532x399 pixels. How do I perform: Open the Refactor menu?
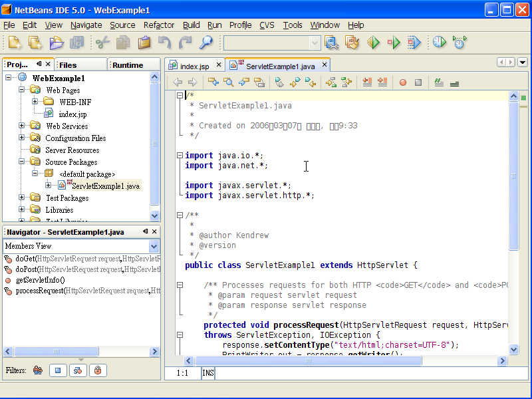(159, 25)
